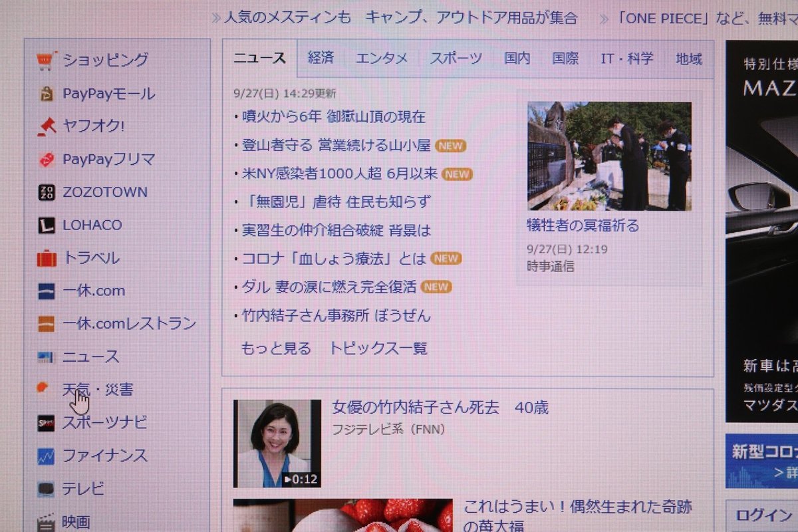Open the テレビ link
This screenshot has width=798, height=532.
click(x=84, y=489)
